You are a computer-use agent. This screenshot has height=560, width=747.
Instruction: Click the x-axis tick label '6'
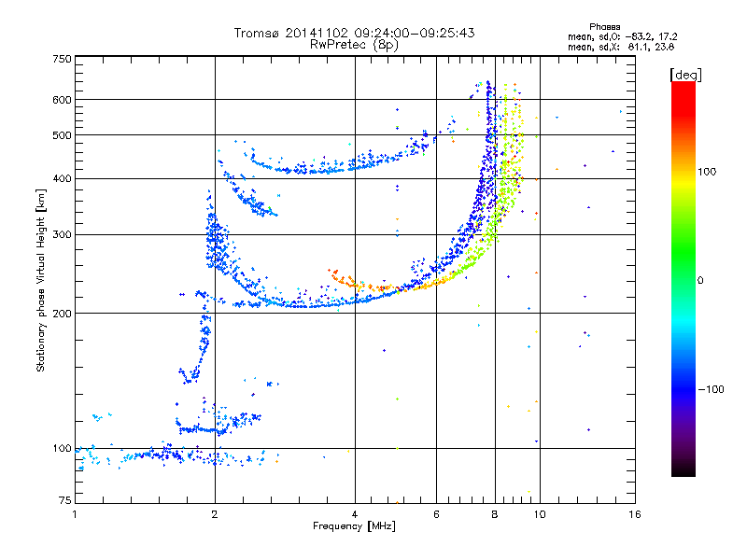tap(436, 514)
